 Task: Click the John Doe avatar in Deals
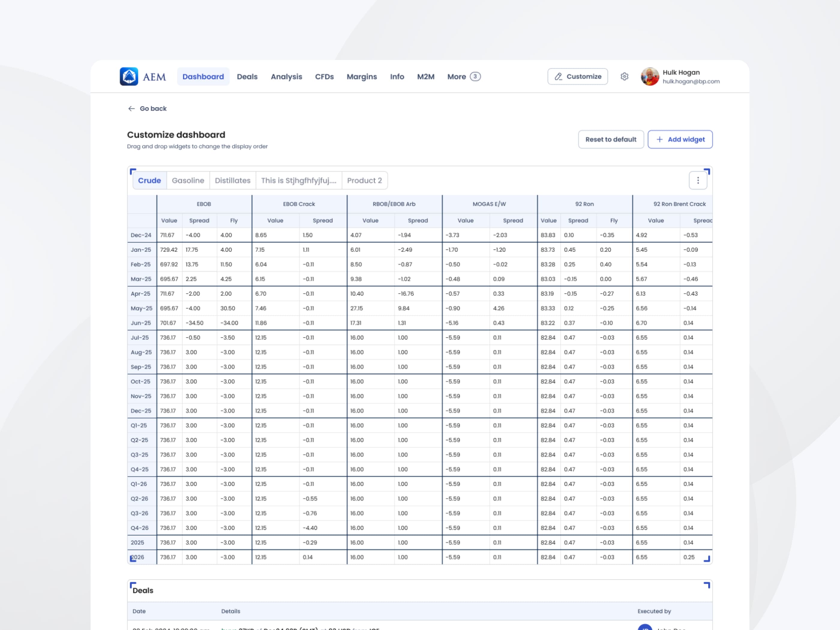click(x=644, y=627)
